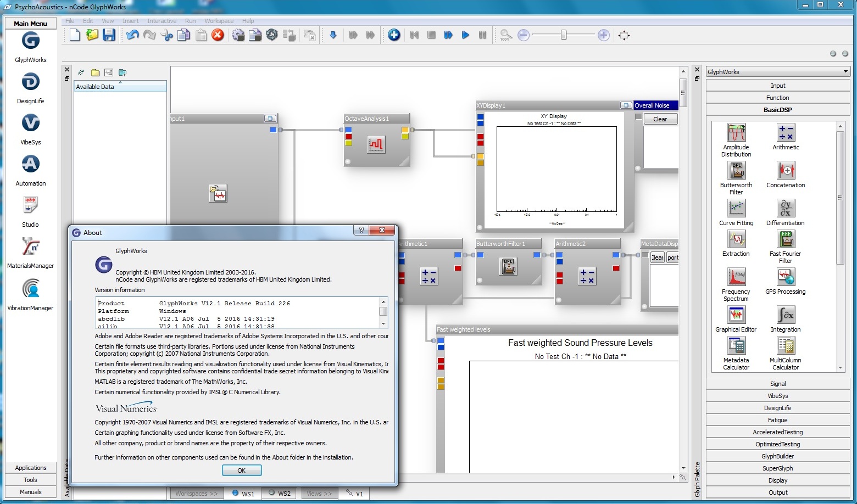Expand the Display palette section
857x504 pixels.
[x=778, y=480]
